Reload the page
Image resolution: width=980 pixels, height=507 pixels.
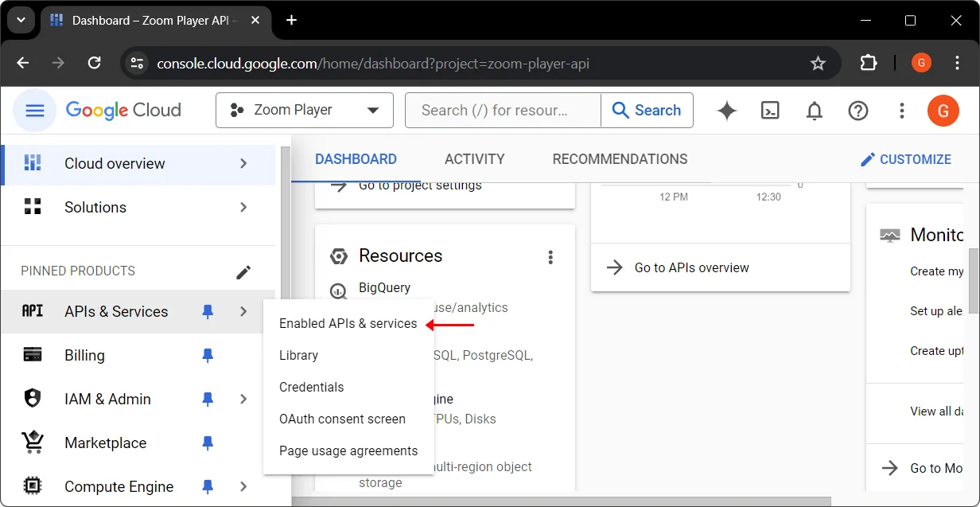tap(94, 63)
